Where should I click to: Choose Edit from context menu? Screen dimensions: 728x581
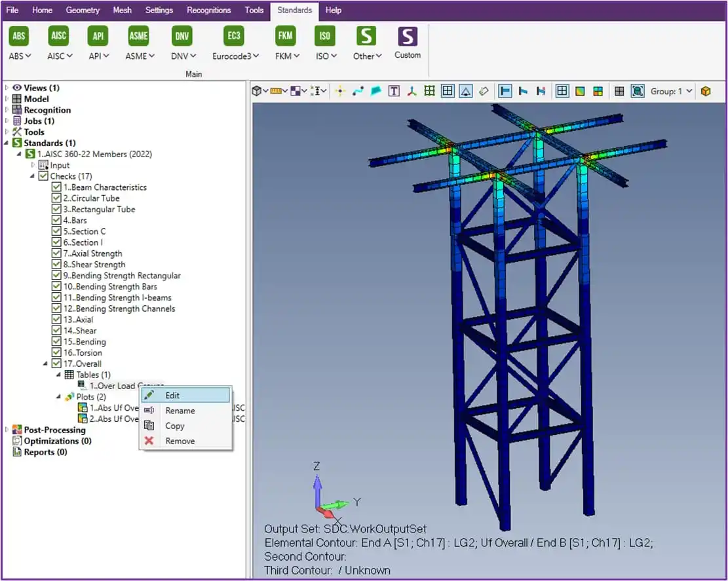185,396
